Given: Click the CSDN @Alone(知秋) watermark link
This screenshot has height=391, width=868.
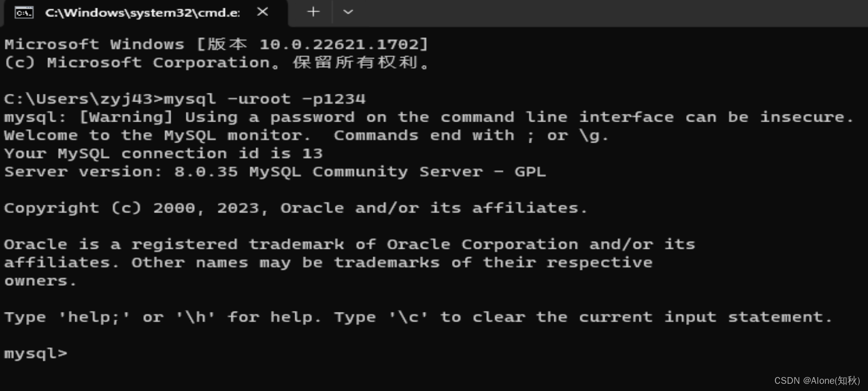Looking at the screenshot, I should [816, 381].
